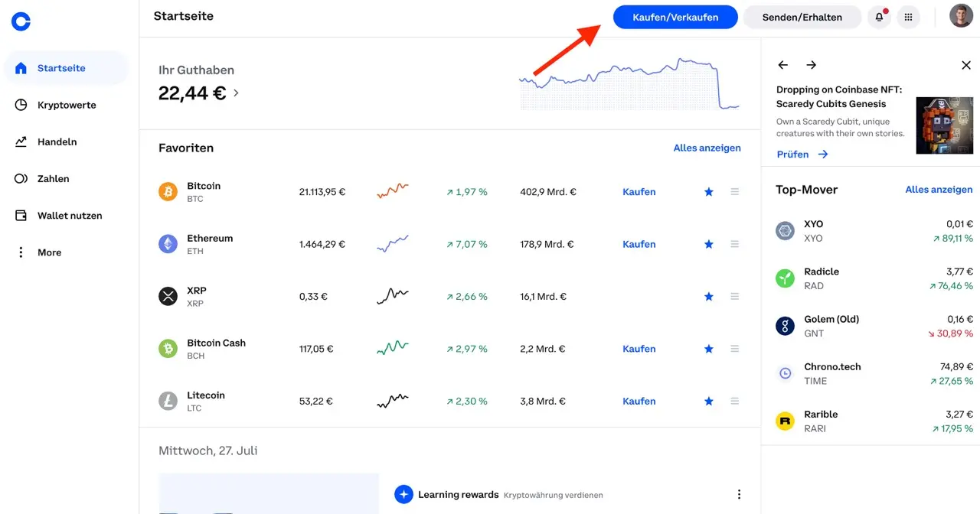Click XRP market cap 16,1 Mrd. €
This screenshot has width=980, height=514.
coord(543,297)
